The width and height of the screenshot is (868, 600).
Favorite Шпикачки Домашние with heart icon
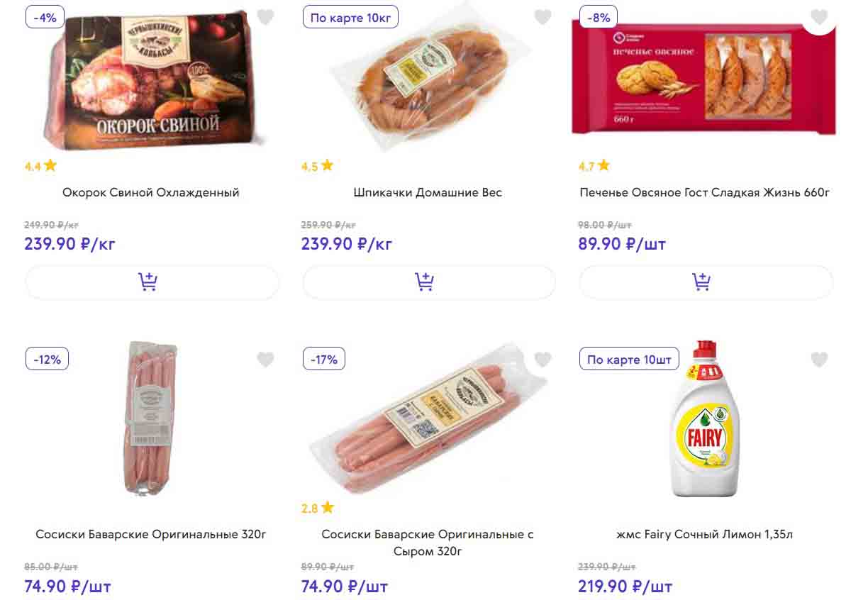(542, 17)
